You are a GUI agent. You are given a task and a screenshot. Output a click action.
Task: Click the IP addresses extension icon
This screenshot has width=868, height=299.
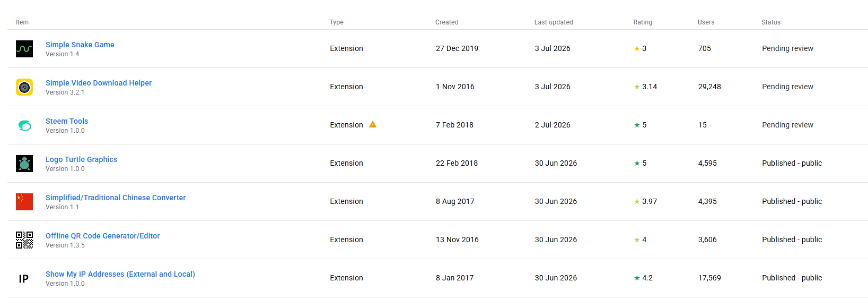point(24,279)
